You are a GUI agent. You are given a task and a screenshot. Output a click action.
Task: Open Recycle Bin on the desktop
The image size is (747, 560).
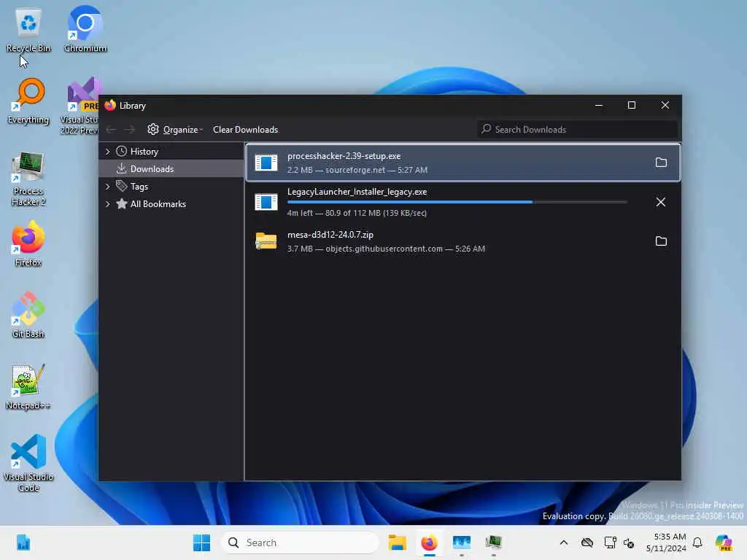(x=28, y=30)
